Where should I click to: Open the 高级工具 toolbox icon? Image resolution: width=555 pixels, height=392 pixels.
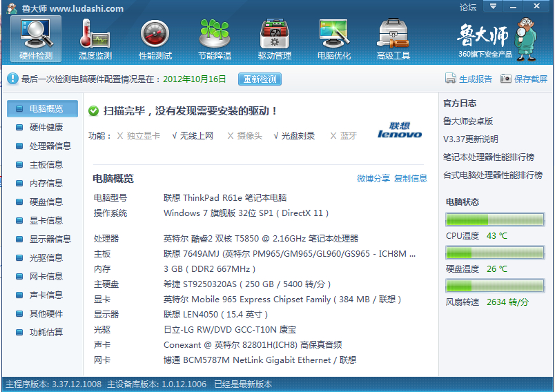click(393, 39)
